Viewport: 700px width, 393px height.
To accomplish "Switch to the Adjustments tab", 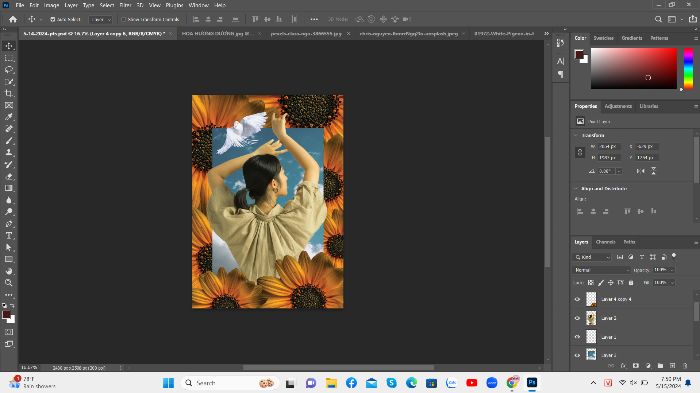I will point(618,106).
